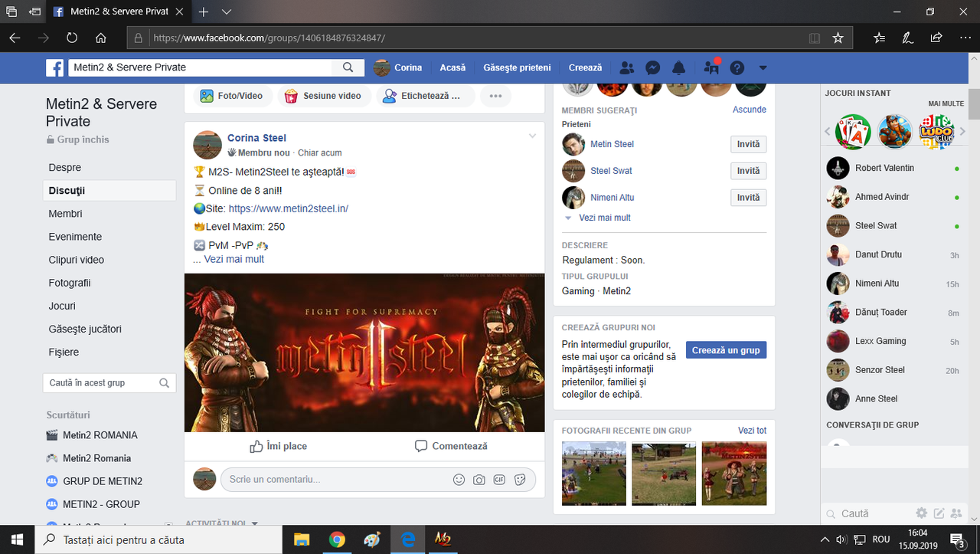Open friend requests icon in top bar
The width and height of the screenshot is (980, 554).
(627, 67)
